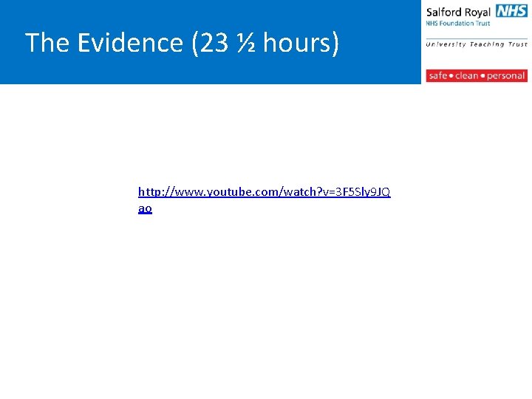The height and width of the screenshot is (399, 532).
Task: Click the "Salford Royal" text
Action: point(458,13)
